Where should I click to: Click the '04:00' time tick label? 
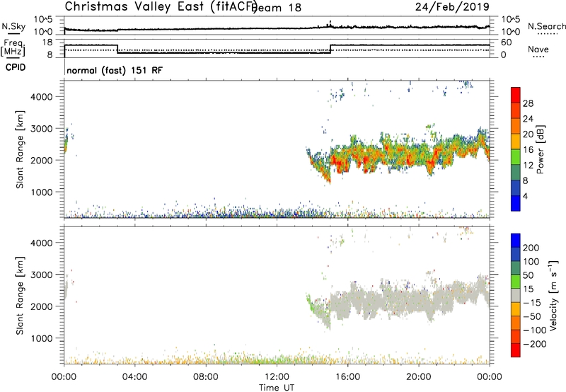[x=134, y=377]
